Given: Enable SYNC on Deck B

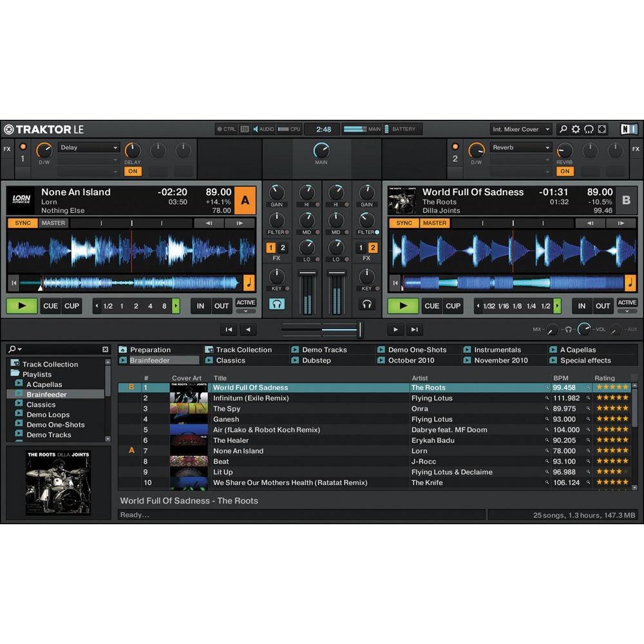Looking at the screenshot, I should pyautogui.click(x=405, y=223).
